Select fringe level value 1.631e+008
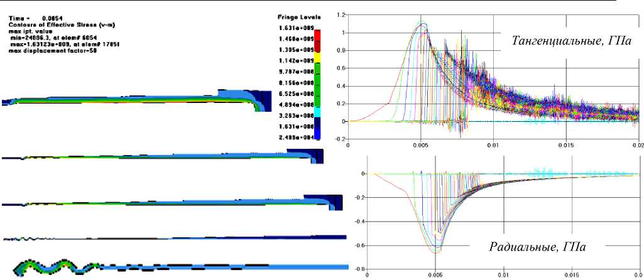Image resolution: width=644 pixels, height=280 pixels. click(x=297, y=127)
